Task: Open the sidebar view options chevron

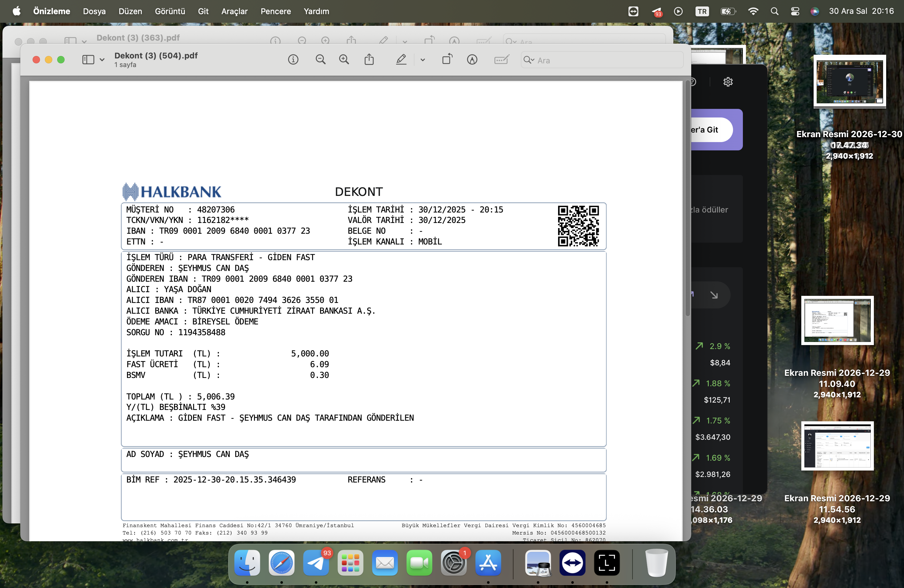Action: point(102,60)
